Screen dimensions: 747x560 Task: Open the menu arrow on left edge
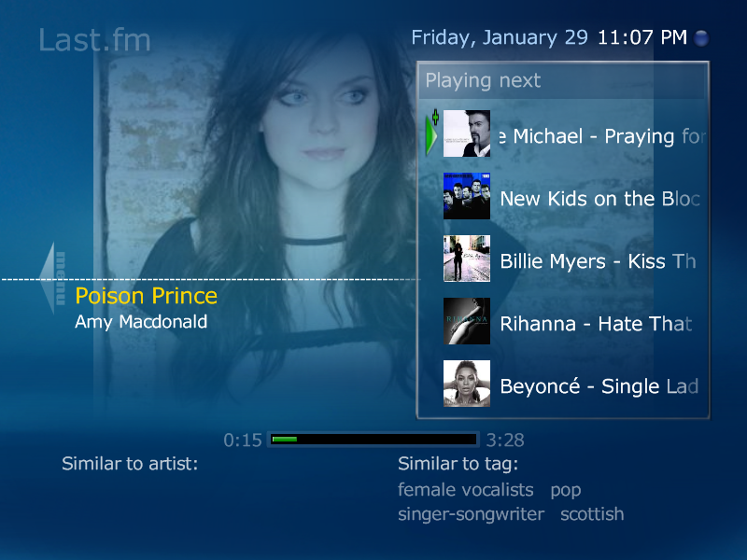(52, 278)
